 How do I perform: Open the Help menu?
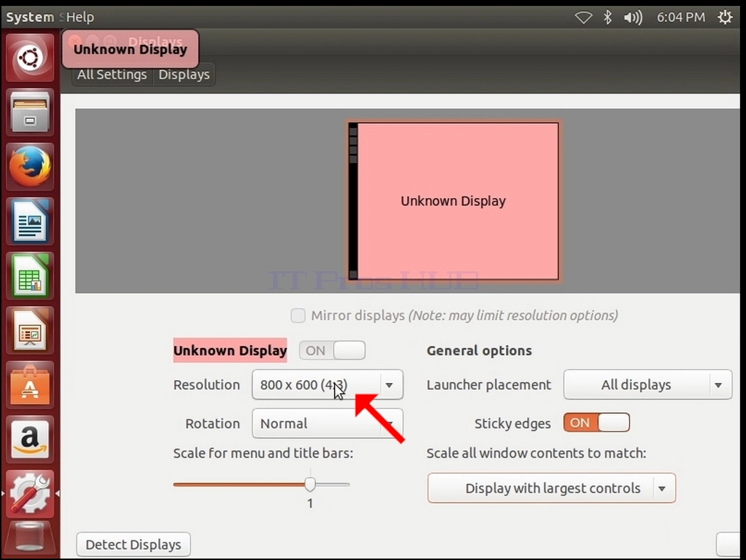point(80,17)
